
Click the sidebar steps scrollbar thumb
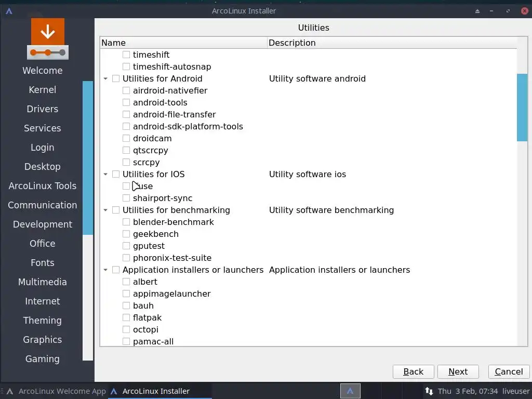87,158
